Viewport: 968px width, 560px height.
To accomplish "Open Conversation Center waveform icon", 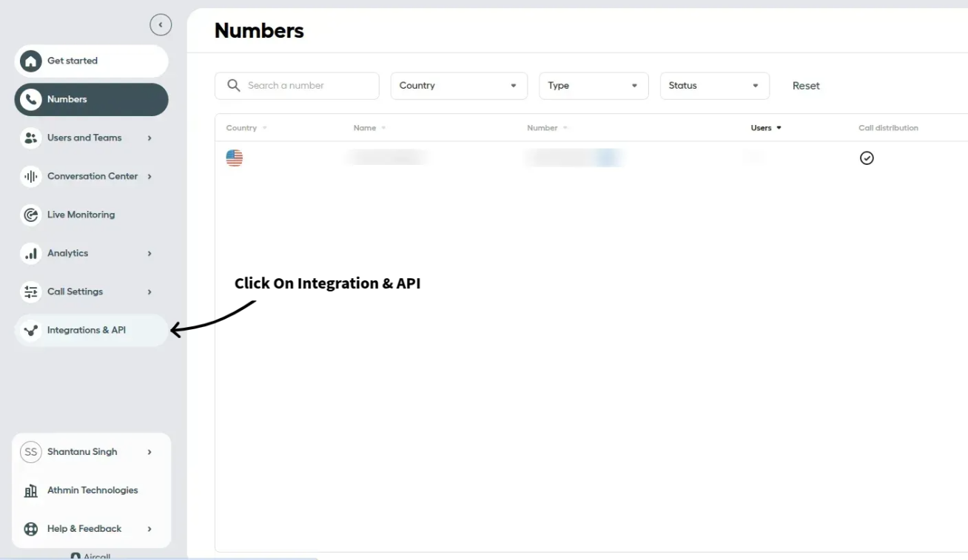I will [30, 176].
